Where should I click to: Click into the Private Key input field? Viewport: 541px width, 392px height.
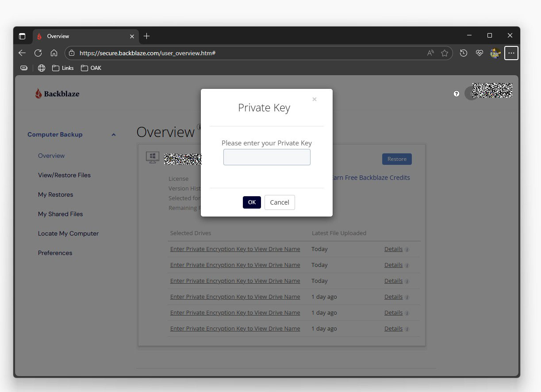(267, 157)
